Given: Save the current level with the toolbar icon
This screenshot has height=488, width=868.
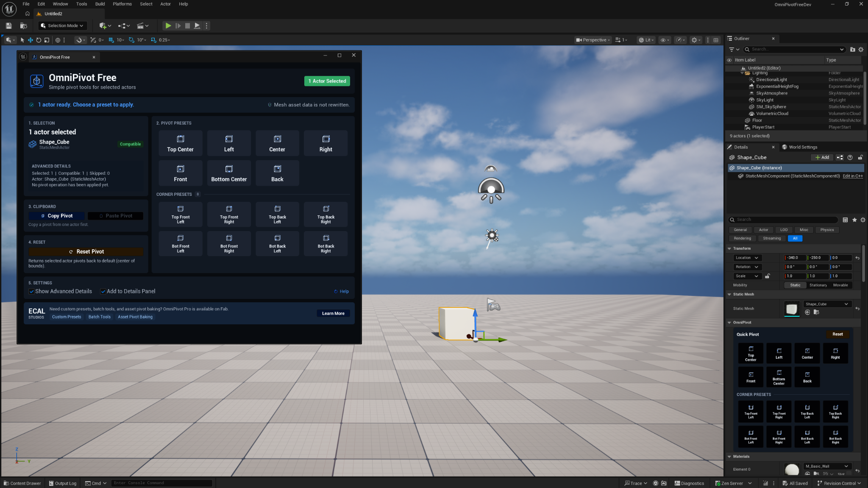Looking at the screenshot, I should (8, 26).
